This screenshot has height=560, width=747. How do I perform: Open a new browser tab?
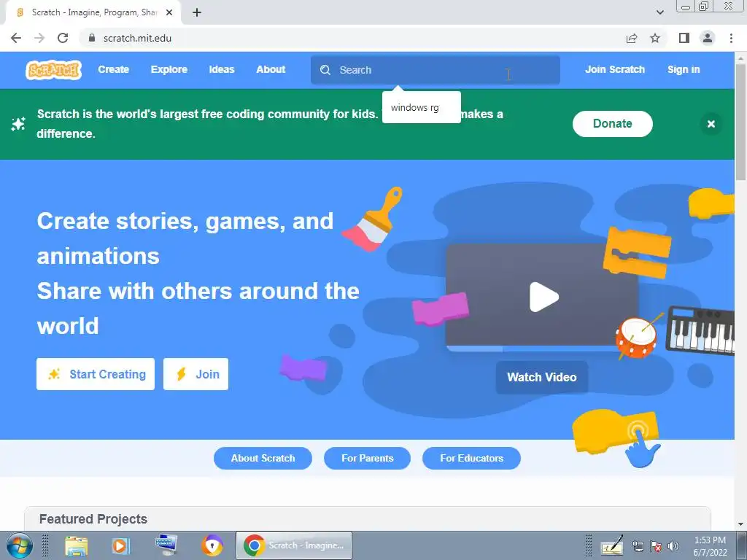(x=197, y=13)
